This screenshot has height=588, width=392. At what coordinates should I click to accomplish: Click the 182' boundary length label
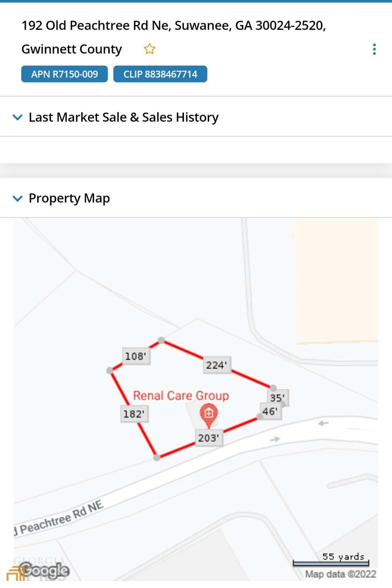(134, 414)
